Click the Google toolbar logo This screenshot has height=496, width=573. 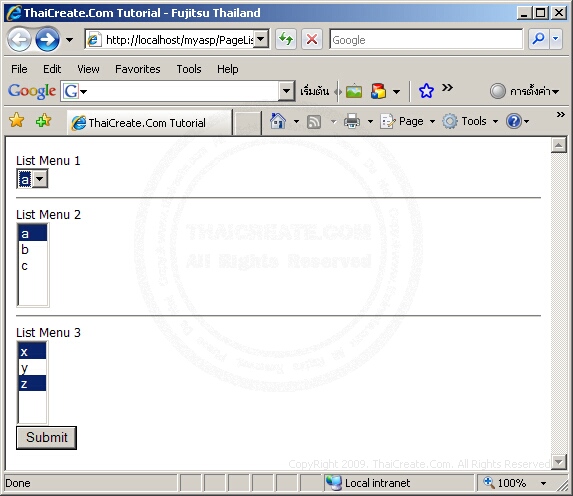tap(32, 91)
